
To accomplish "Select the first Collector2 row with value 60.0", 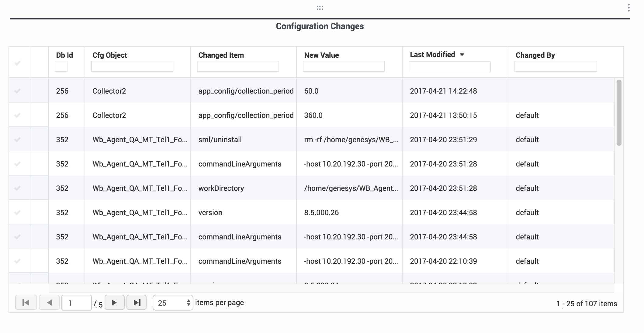I will pos(18,91).
